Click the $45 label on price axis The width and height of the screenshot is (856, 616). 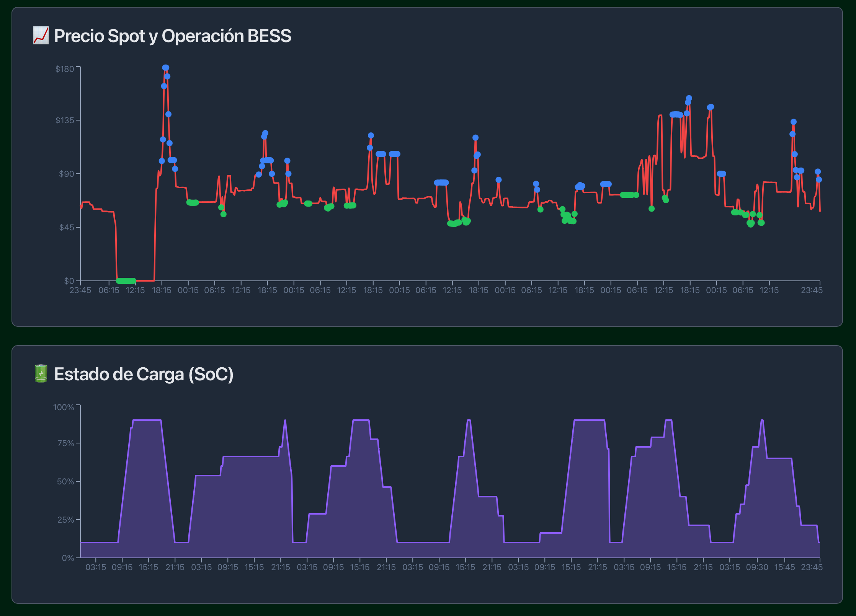pyautogui.click(x=66, y=228)
